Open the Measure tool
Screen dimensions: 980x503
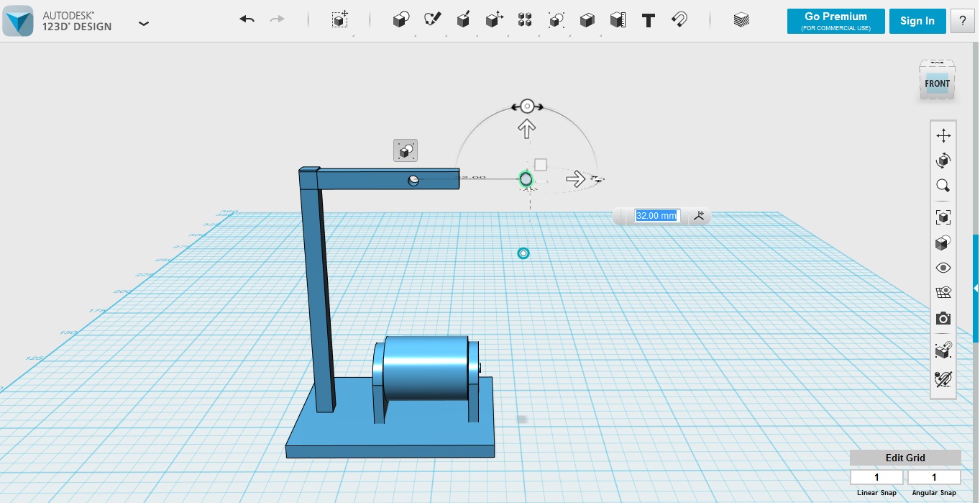(x=618, y=19)
